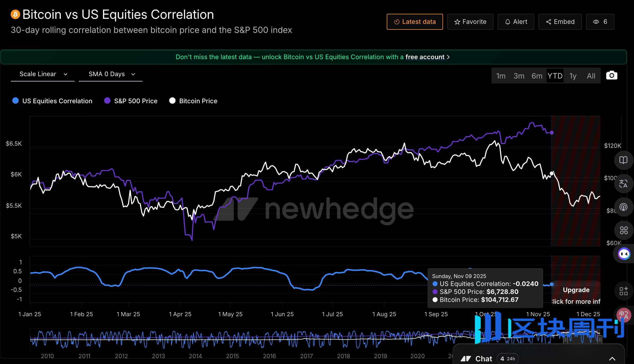Open the Scale Linear dropdown

point(43,74)
